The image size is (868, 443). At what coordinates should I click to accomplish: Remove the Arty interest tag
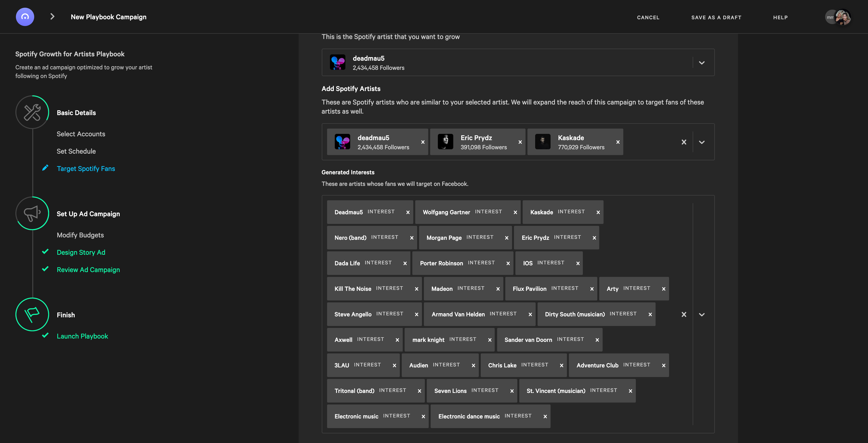pyautogui.click(x=664, y=289)
